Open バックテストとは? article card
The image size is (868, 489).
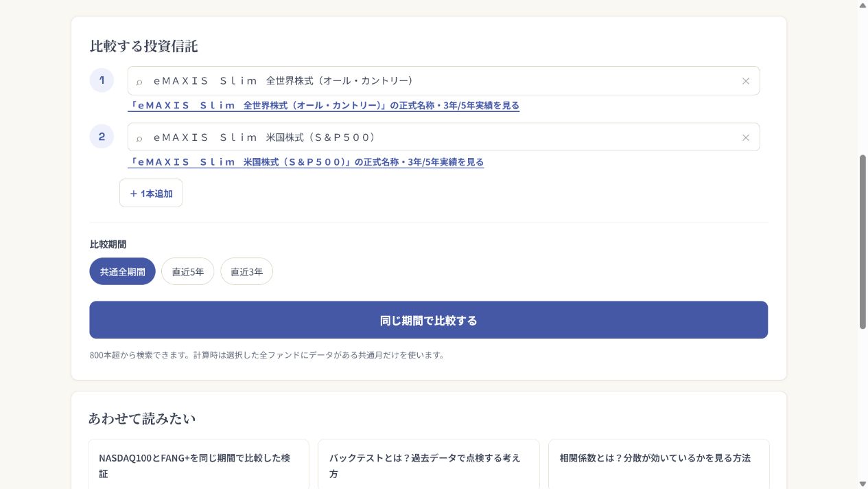428,464
